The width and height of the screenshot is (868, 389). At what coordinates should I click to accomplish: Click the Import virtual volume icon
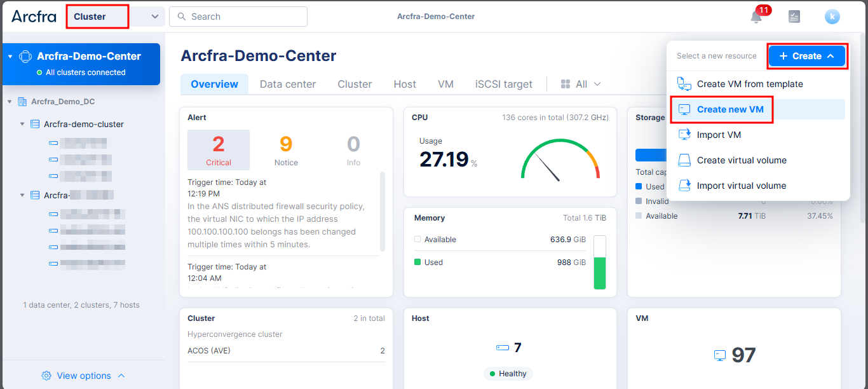coord(684,186)
